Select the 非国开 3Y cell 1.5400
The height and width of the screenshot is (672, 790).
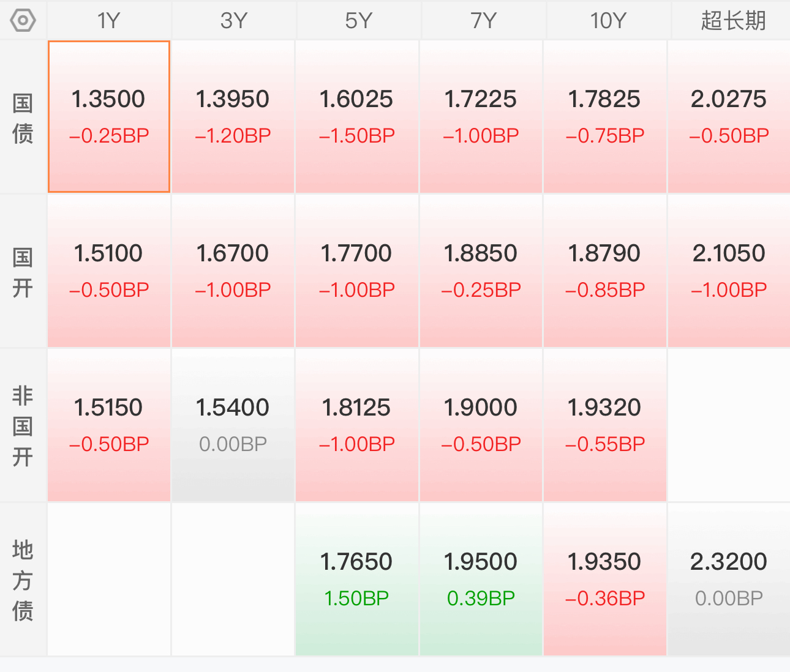[x=233, y=425]
